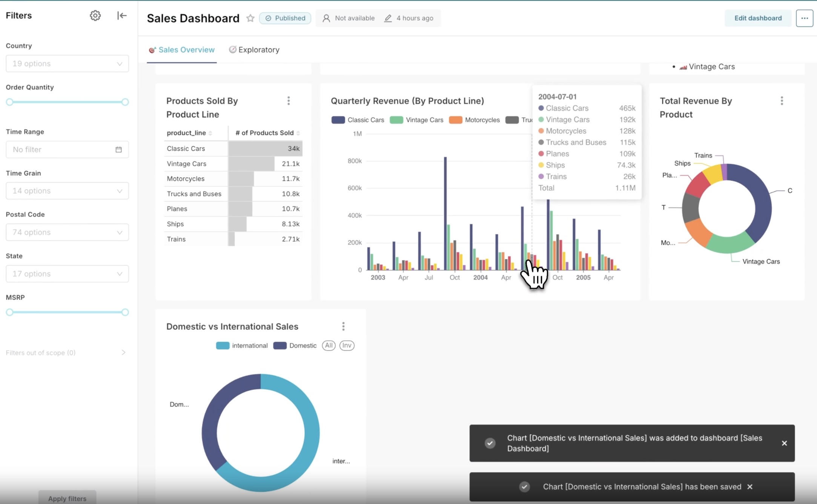The width and height of the screenshot is (817, 504).
Task: Open Domestic vs International Sales chart menu
Action: pos(343,326)
